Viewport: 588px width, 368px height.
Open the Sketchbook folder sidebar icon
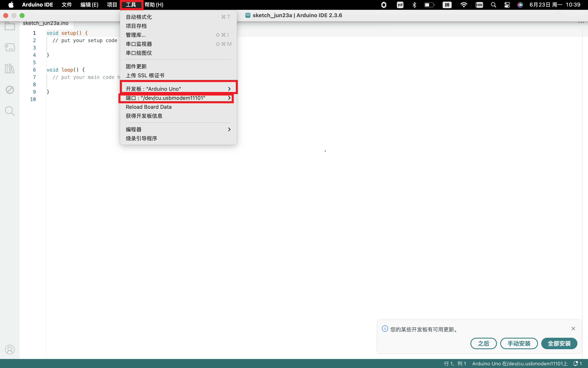[10, 26]
